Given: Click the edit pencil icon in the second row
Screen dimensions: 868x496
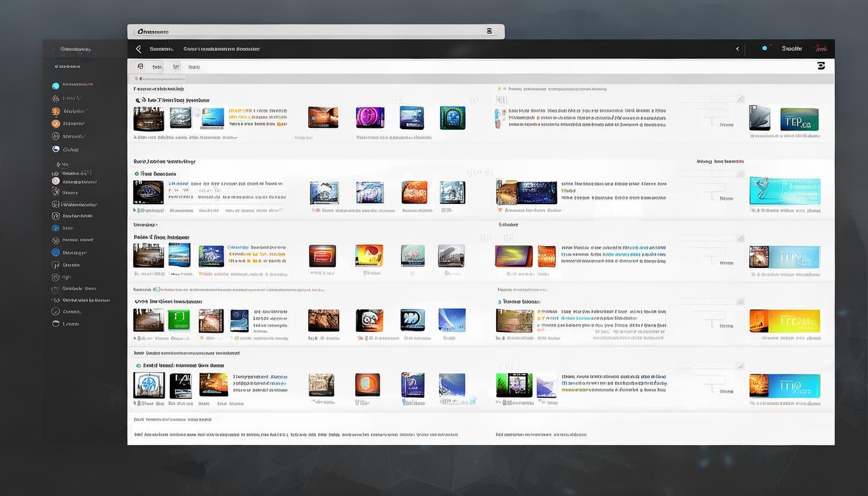Looking at the screenshot, I should 741,174.
